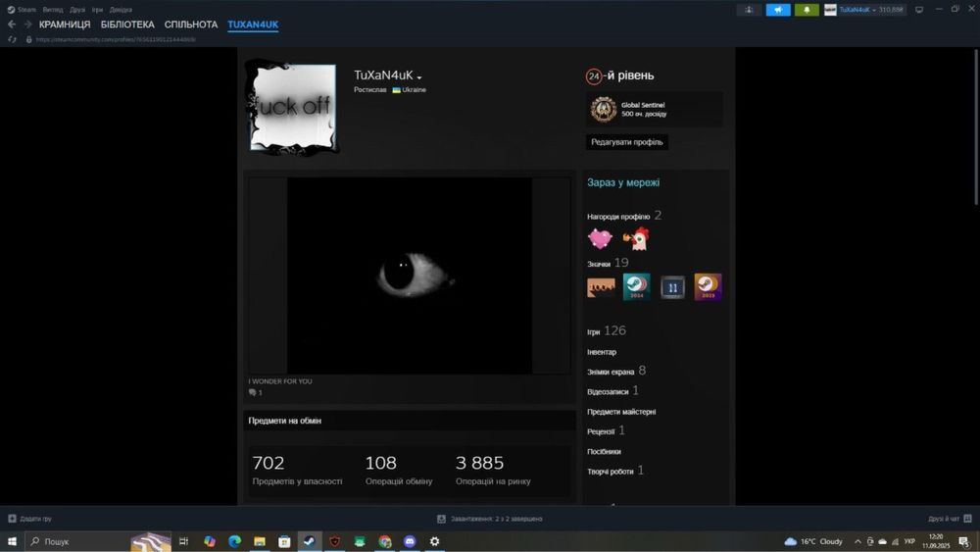Screen dimensions: 980x552
Task: Open the Windows Start menu
Action: [x=12, y=541]
